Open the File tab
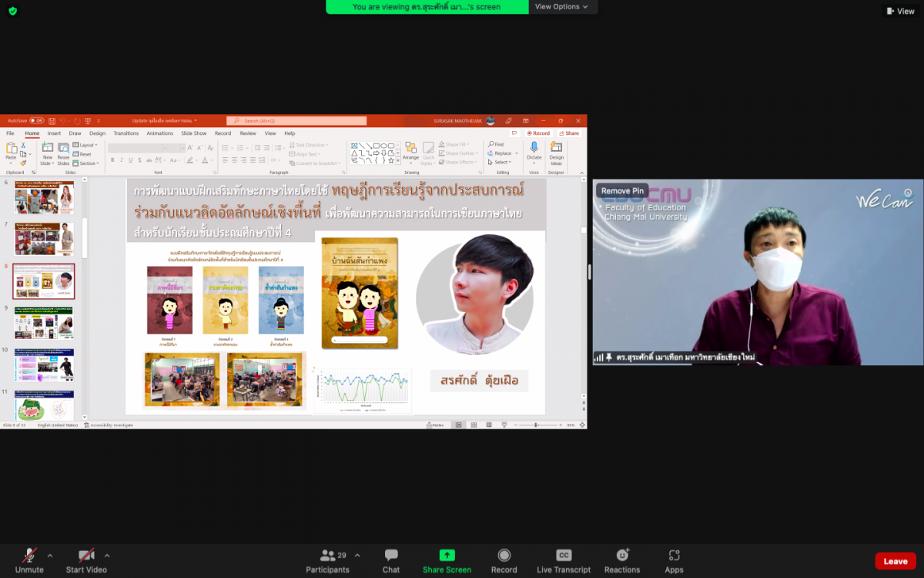Image resolution: width=924 pixels, height=578 pixels. (10, 133)
